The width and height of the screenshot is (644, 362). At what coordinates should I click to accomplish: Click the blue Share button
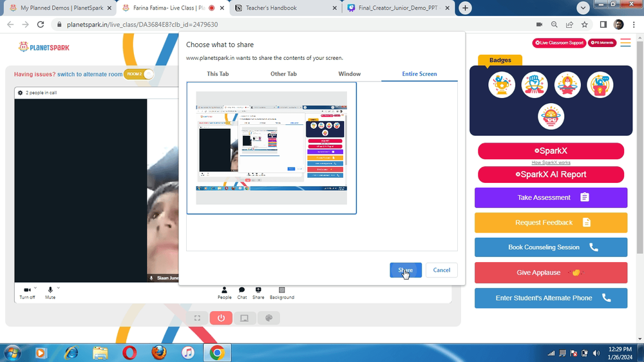tap(406, 270)
